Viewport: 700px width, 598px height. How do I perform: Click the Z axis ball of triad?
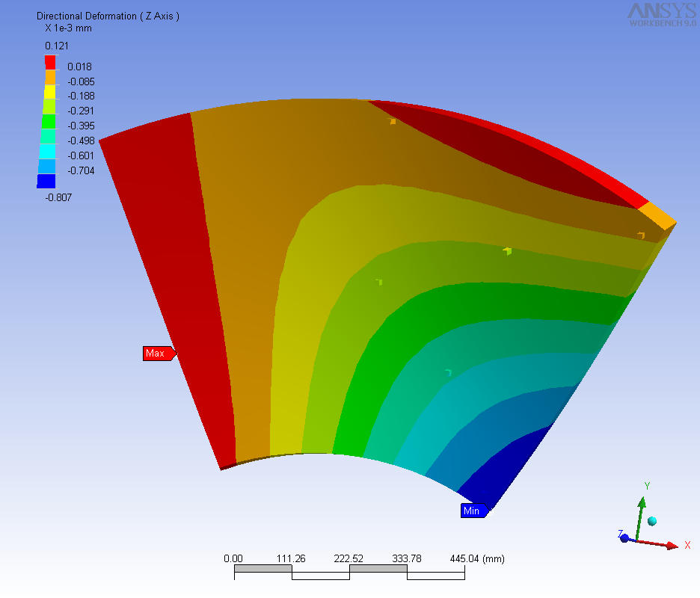click(624, 538)
